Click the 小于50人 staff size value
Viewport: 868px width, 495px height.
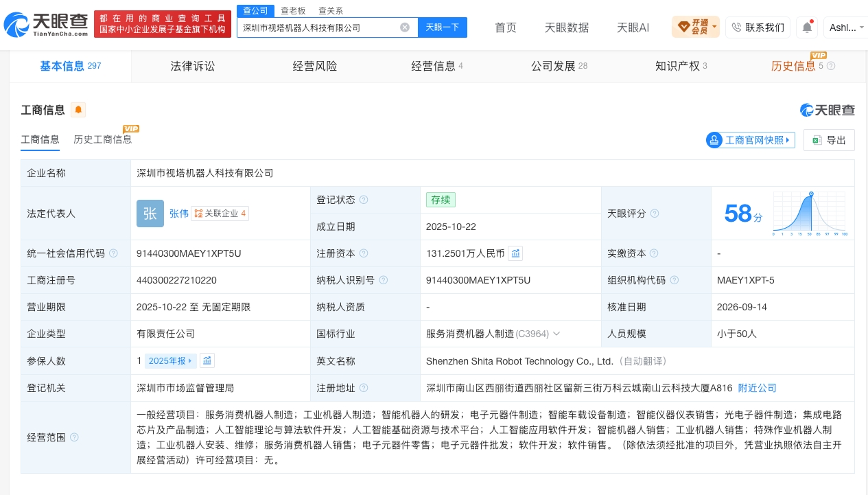pyautogui.click(x=737, y=334)
